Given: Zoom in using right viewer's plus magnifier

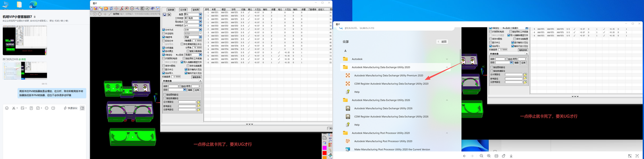Looking at the screenshot, I should coord(489,156).
